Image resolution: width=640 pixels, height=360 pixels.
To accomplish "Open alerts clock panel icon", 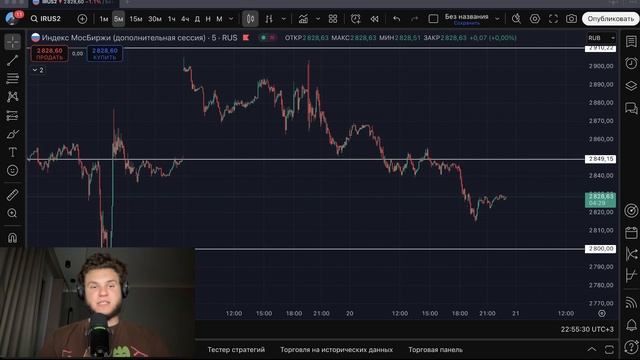I will [631, 63].
